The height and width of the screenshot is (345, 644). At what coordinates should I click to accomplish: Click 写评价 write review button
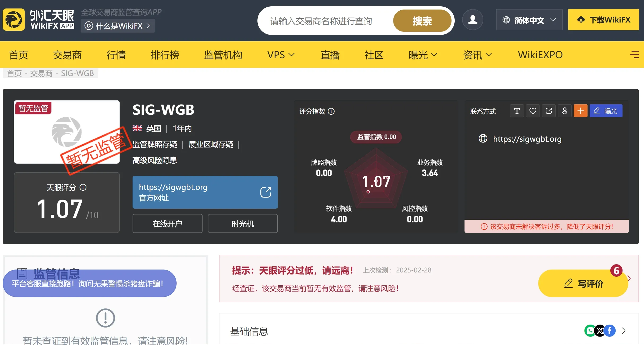(x=583, y=283)
